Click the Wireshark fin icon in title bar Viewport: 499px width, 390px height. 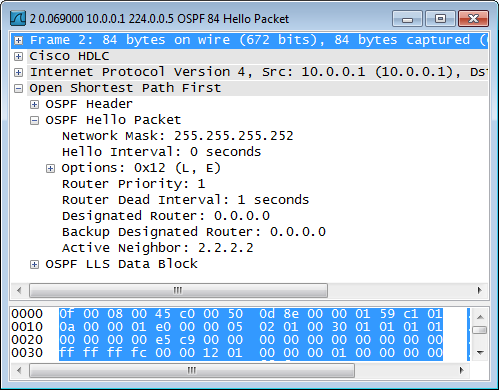tap(18, 18)
